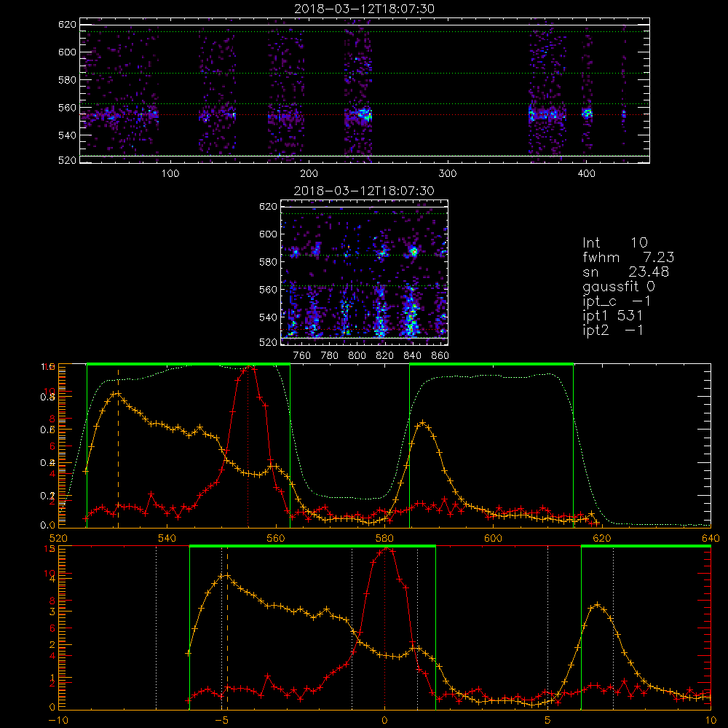Click the x-axis label -10 of bottom plot
Viewport: 728px width, 728px height.
pos(58,720)
